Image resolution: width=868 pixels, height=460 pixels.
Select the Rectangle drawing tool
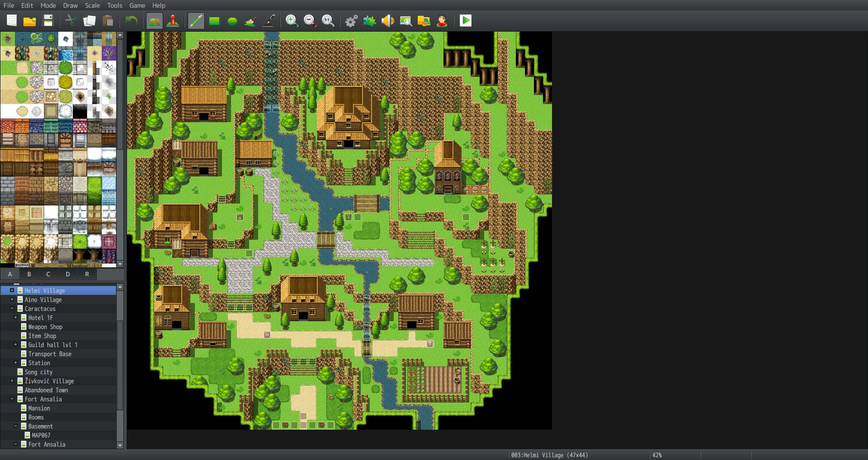214,20
